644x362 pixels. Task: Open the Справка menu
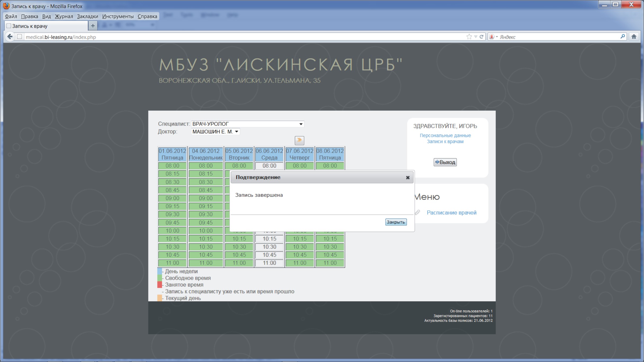click(x=147, y=16)
